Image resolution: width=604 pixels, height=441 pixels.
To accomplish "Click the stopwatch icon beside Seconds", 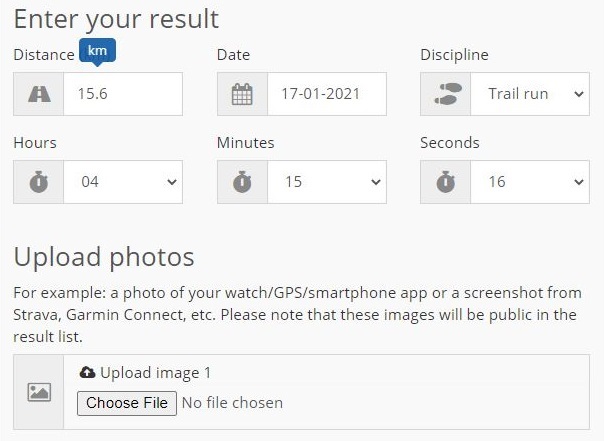I will tap(446, 182).
